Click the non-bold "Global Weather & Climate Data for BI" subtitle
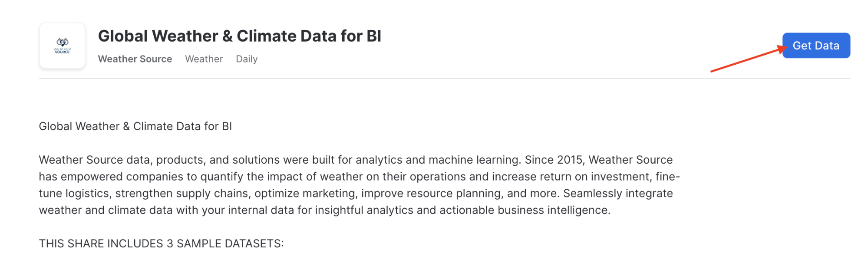 (135, 126)
